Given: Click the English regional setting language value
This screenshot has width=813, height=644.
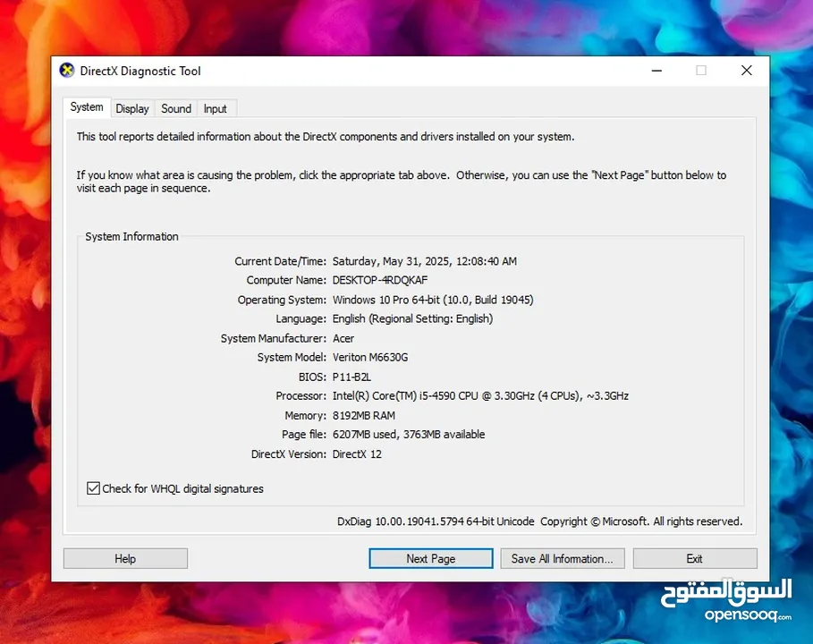Looking at the screenshot, I should (412, 319).
